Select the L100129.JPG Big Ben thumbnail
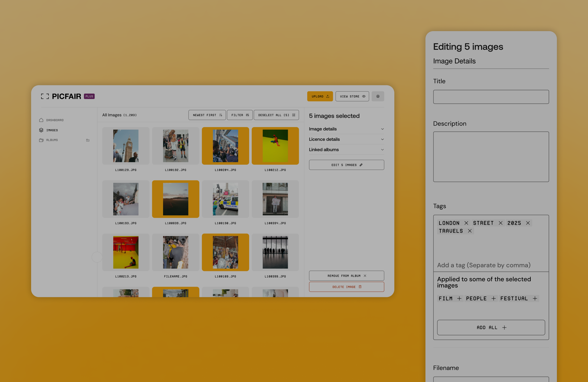 point(126,146)
